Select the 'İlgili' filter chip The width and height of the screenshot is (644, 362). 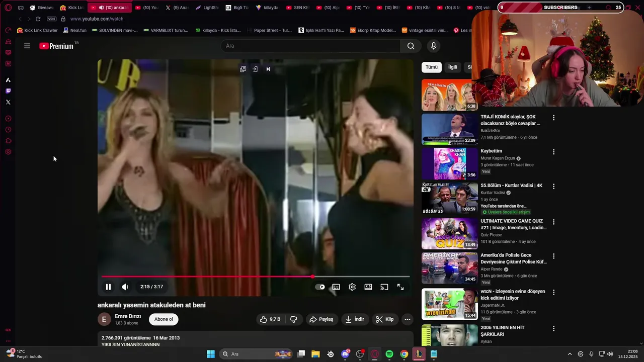point(453,67)
